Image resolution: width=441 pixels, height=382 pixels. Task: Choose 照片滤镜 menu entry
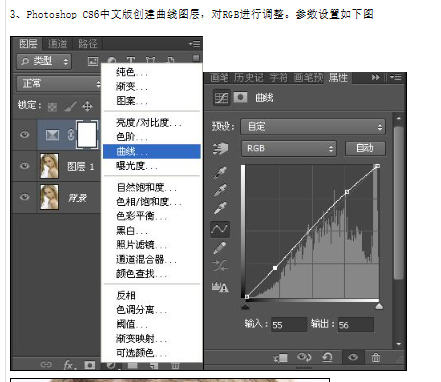click(152, 245)
